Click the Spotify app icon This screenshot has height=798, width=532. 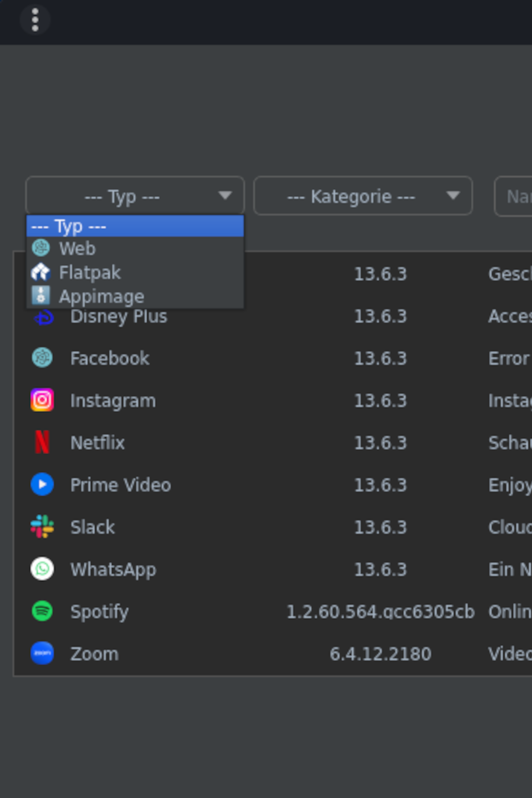[x=42, y=611]
